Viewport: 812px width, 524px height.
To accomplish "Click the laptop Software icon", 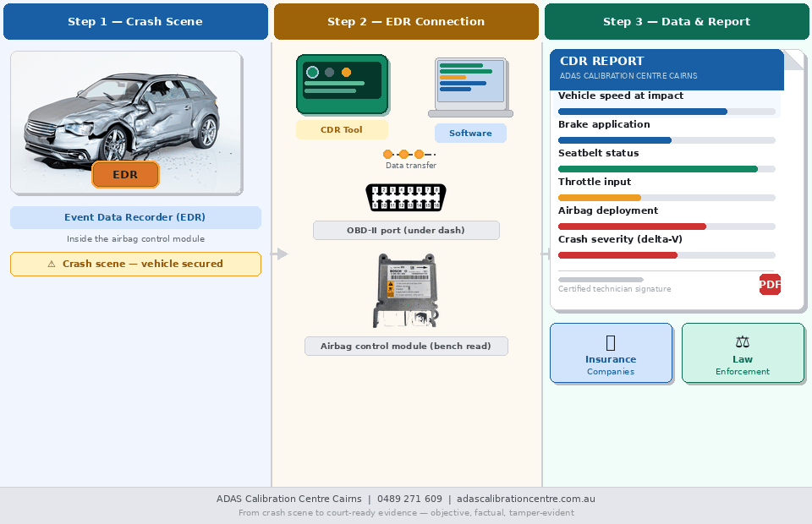I will [470, 88].
